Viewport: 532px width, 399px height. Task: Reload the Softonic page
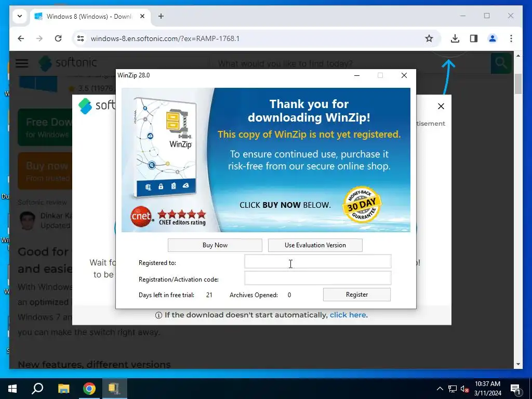[x=58, y=38]
